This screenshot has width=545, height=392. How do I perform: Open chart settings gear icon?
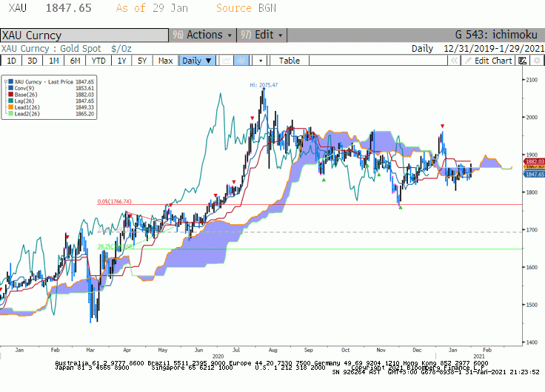[x=537, y=61]
